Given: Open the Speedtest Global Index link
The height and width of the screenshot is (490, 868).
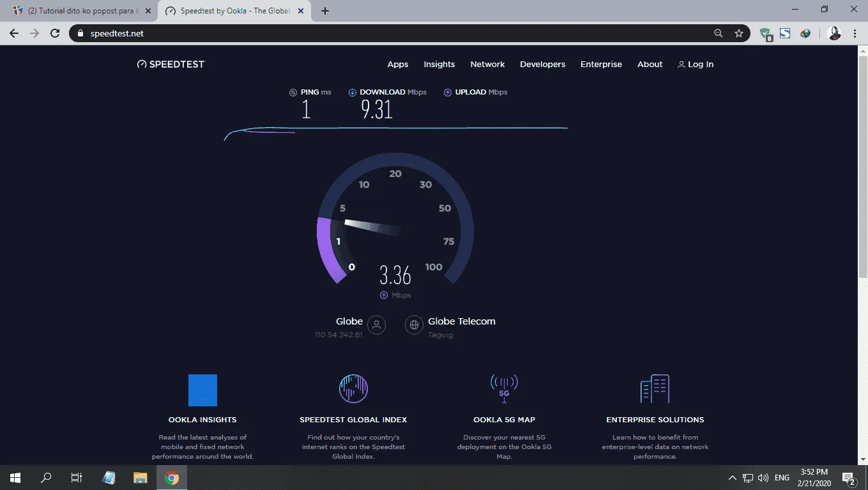Looking at the screenshot, I should coord(353,420).
